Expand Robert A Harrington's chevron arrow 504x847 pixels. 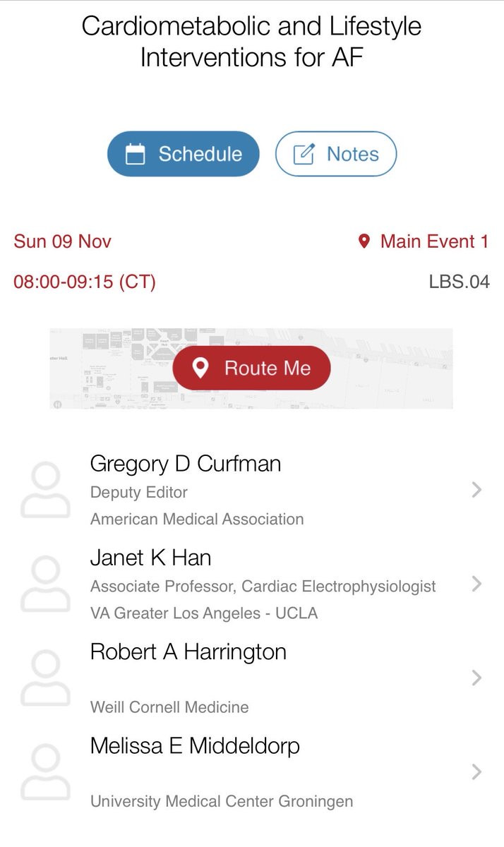coord(476,678)
